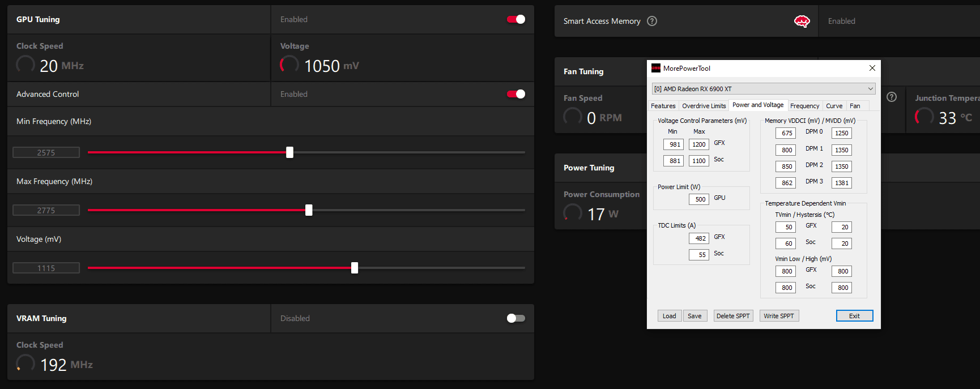Click the Power Tuning heading
Screen dimensions: 980x389
tap(589, 168)
